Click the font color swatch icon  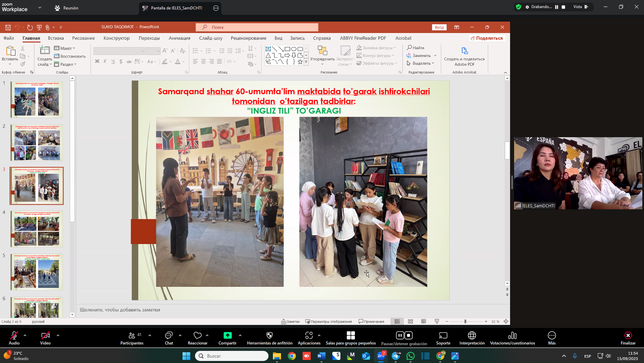coord(178,61)
